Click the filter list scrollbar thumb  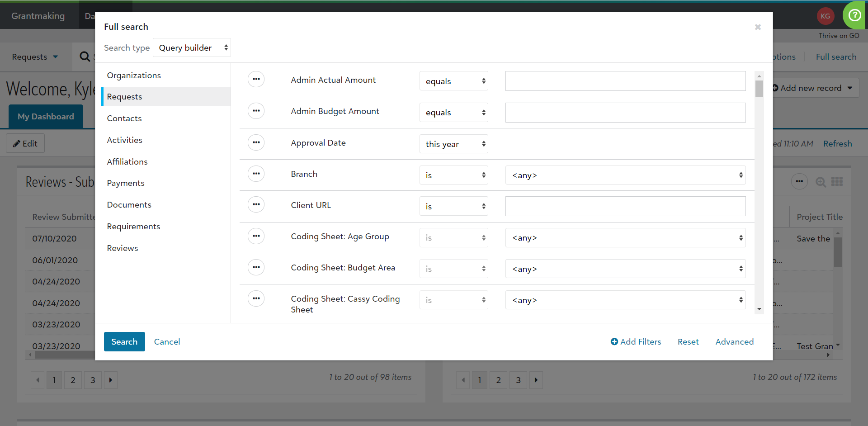759,89
